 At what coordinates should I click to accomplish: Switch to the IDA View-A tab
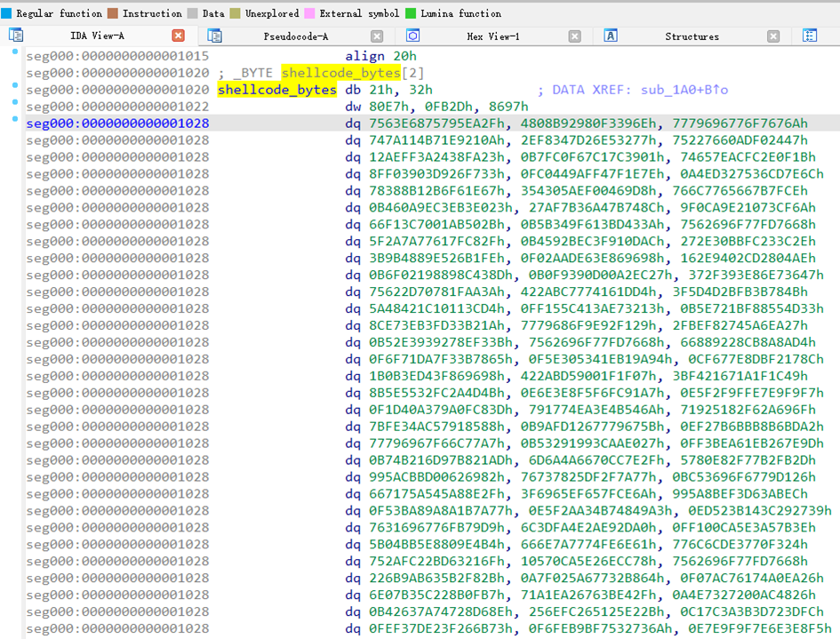(97, 36)
